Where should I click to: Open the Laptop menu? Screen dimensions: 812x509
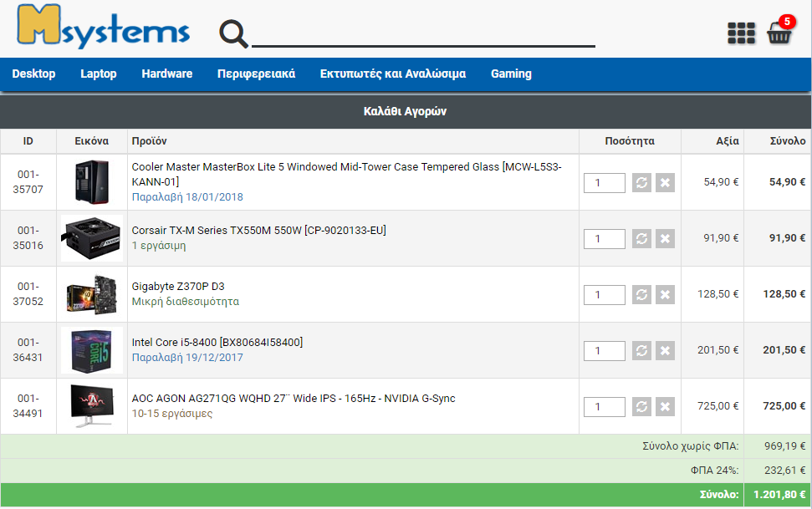[99, 74]
